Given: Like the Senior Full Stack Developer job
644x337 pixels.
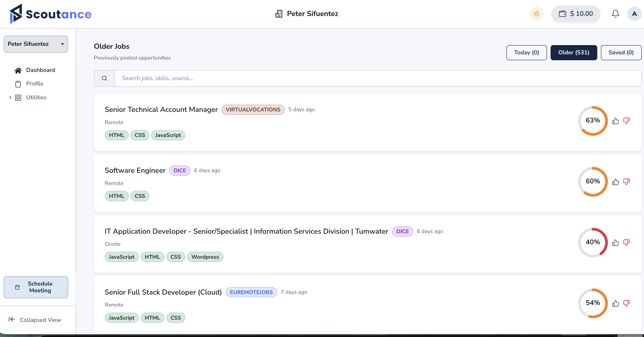Looking at the screenshot, I should coord(615,303).
